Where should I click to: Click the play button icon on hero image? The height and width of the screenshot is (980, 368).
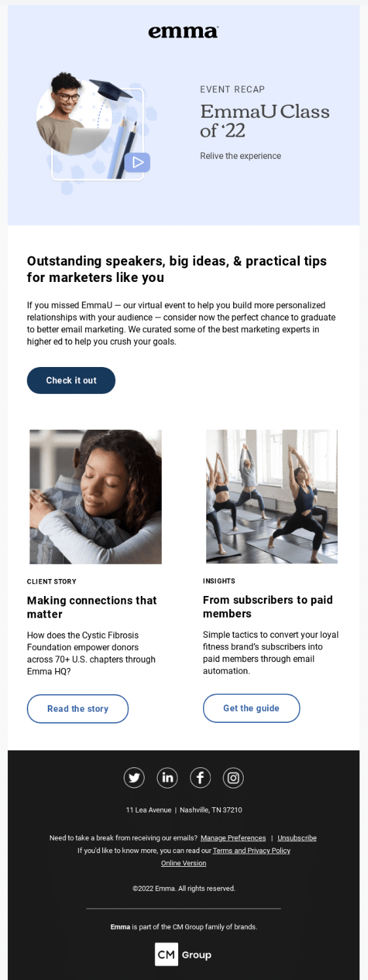pyautogui.click(x=138, y=162)
